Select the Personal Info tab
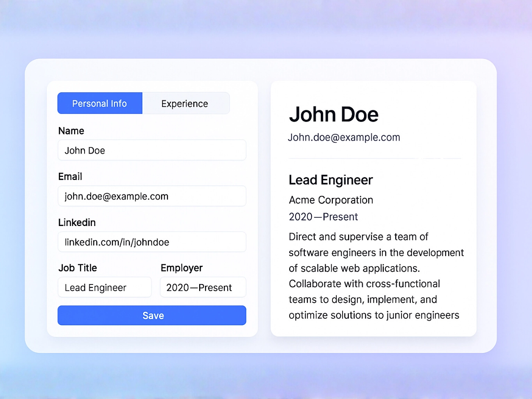 click(99, 103)
